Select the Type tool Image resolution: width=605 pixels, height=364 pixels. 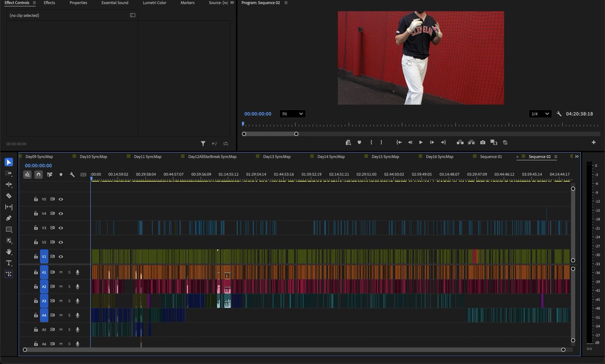9,263
